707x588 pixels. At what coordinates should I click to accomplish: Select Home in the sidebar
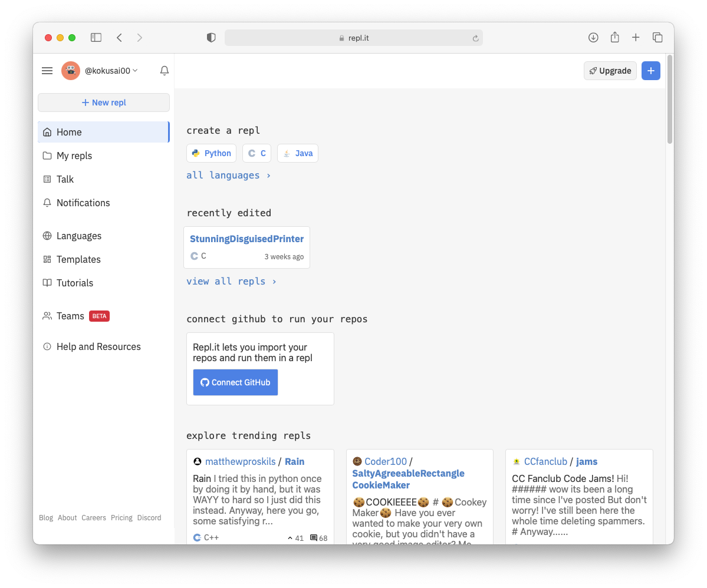pyautogui.click(x=104, y=132)
